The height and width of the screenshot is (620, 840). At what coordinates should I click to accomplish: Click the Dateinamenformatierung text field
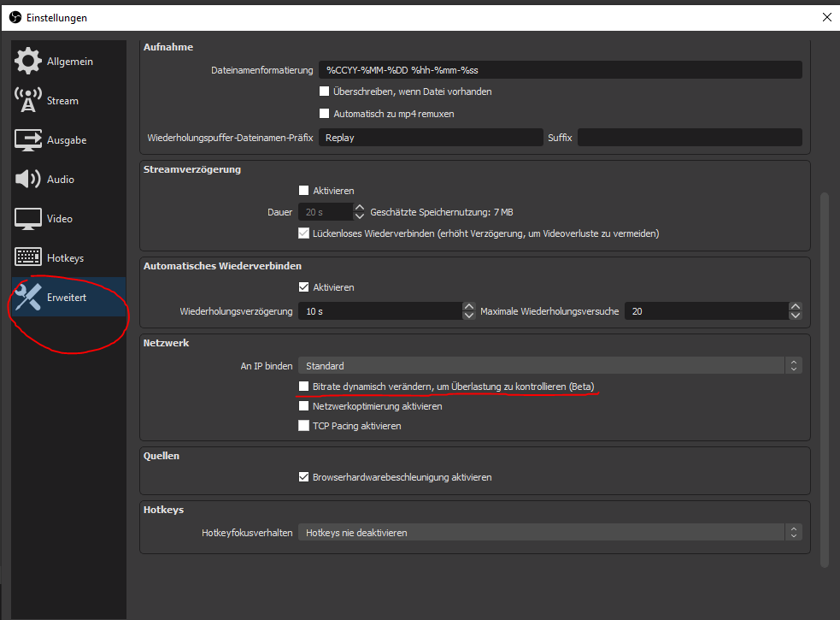pos(560,70)
